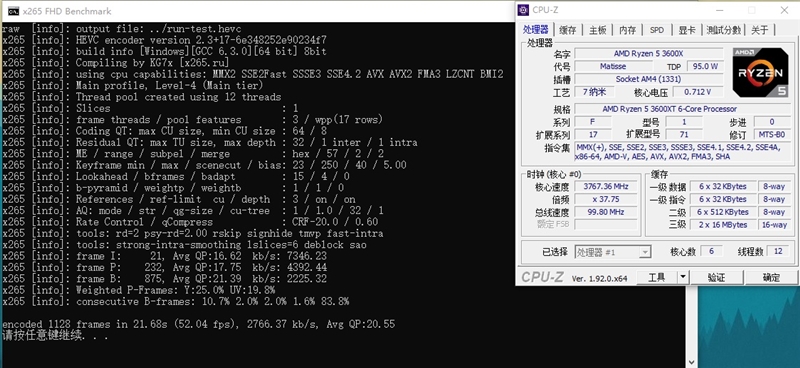This screenshot has height=368, width=800.
Task: Switch to the 处理器 tab
Action: 536,30
